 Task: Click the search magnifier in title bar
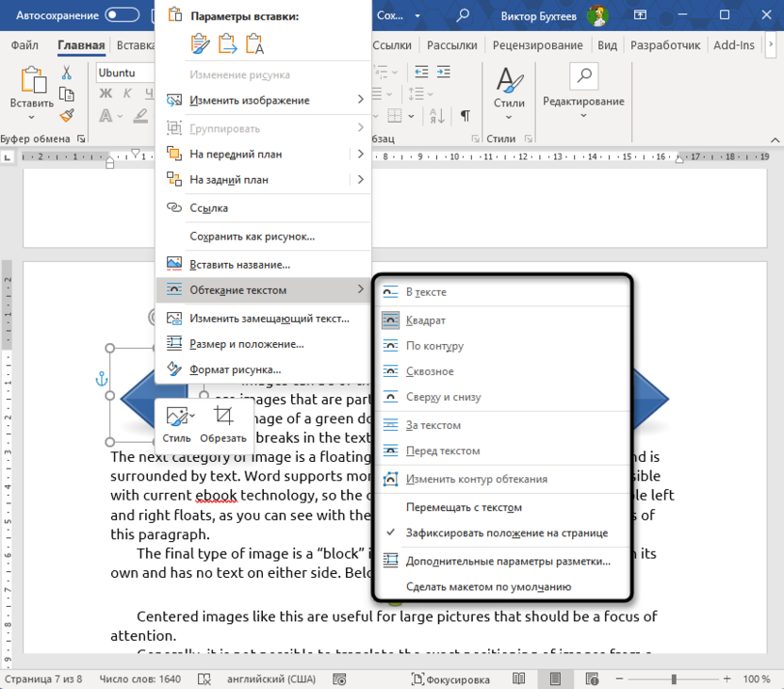[463, 15]
